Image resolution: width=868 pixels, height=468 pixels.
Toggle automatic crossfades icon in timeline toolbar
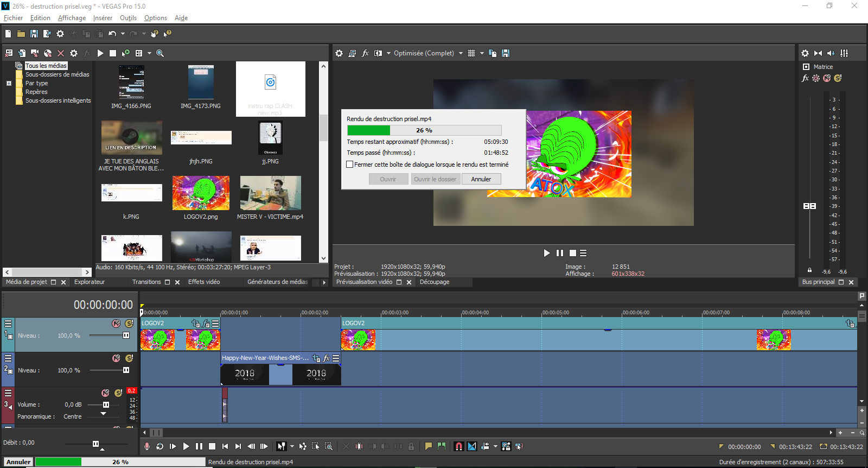click(472, 446)
